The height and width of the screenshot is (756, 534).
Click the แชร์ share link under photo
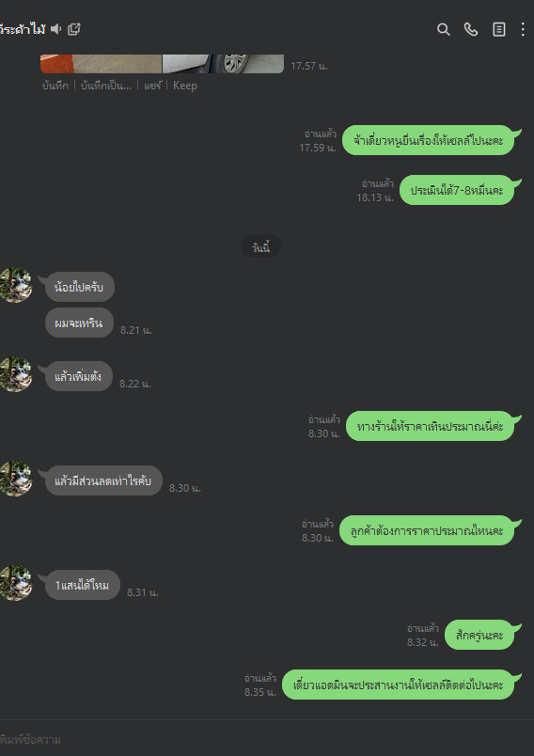click(x=152, y=86)
